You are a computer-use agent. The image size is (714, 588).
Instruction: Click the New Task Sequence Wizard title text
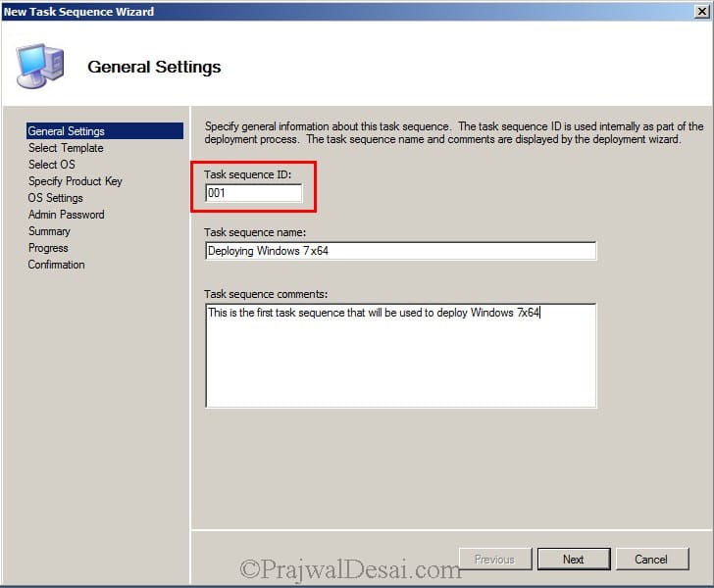click(78, 12)
